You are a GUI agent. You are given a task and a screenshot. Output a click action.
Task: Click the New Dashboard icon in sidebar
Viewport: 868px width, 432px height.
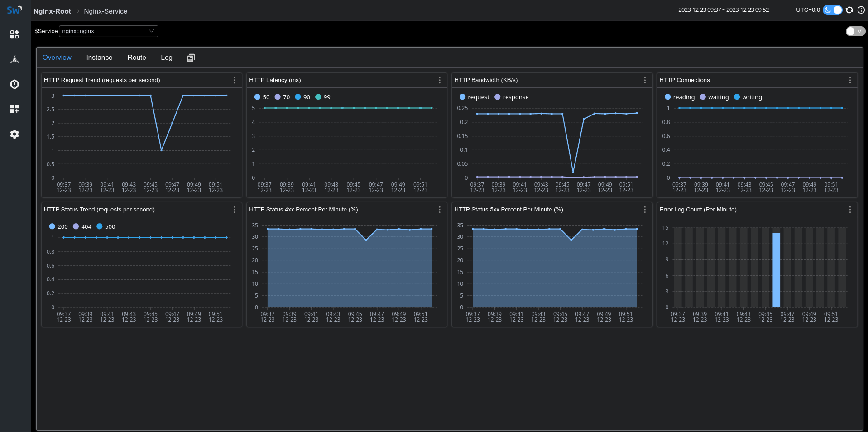click(x=14, y=109)
